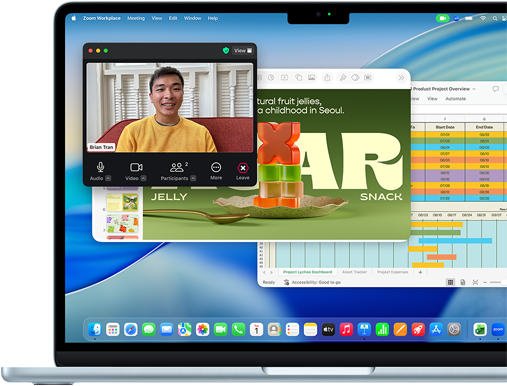Open Keynote from the Dock

(x=364, y=330)
